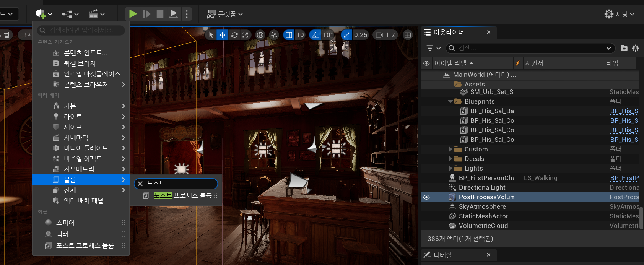The height and width of the screenshot is (265, 644).
Task: Toggle rotation angle snapping
Action: pos(315,35)
